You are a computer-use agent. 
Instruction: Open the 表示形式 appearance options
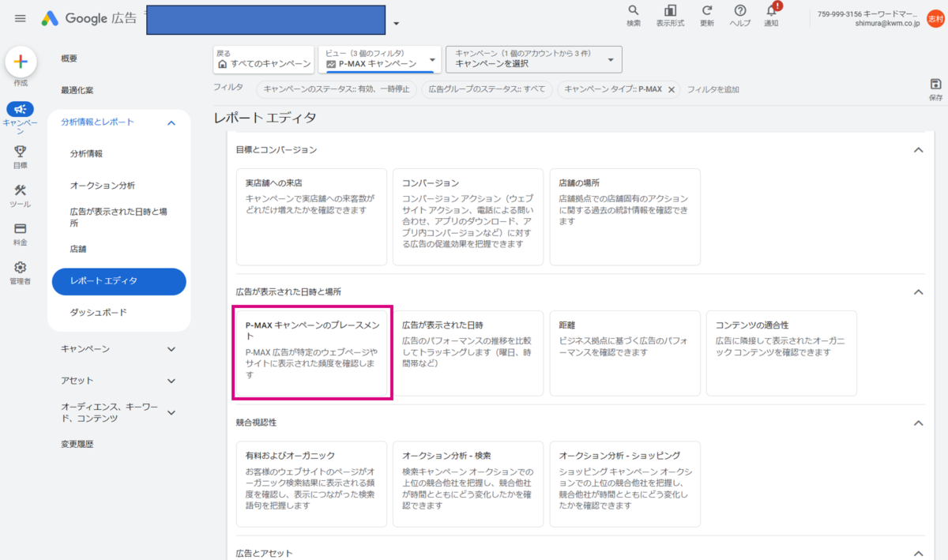[670, 16]
